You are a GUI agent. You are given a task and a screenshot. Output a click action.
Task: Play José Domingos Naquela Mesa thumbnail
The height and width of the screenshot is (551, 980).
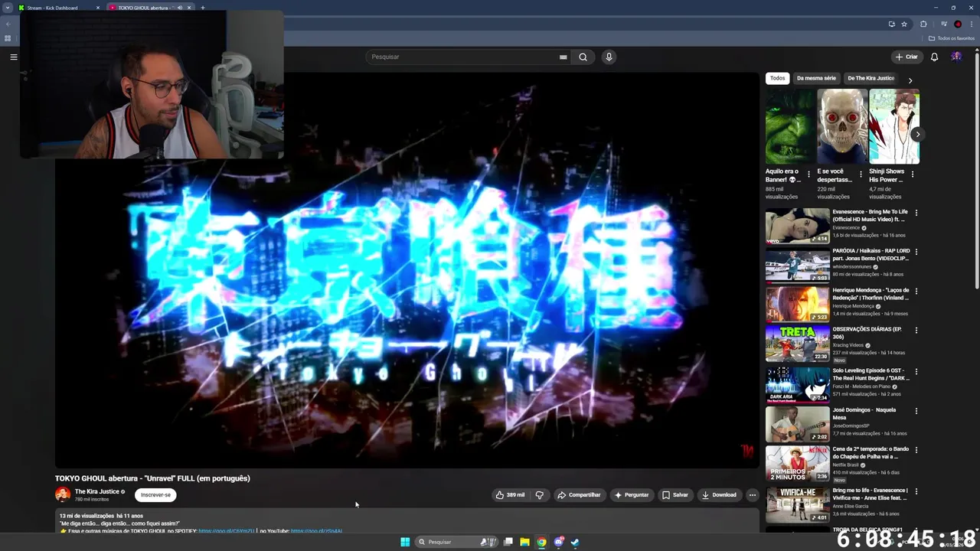coord(797,424)
